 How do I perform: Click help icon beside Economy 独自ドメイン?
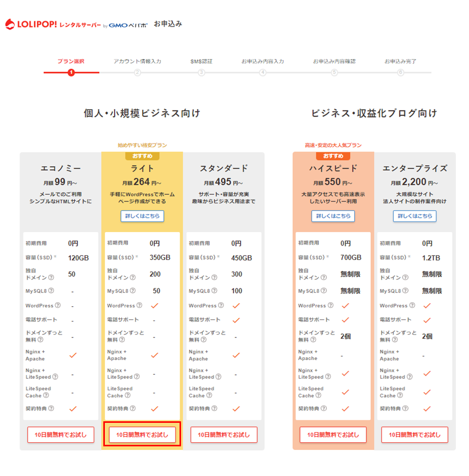[51, 278]
